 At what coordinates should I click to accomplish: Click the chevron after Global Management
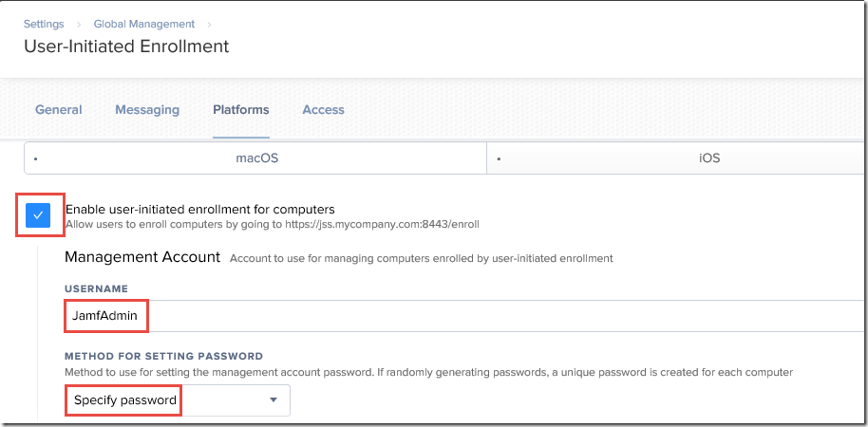(209, 24)
